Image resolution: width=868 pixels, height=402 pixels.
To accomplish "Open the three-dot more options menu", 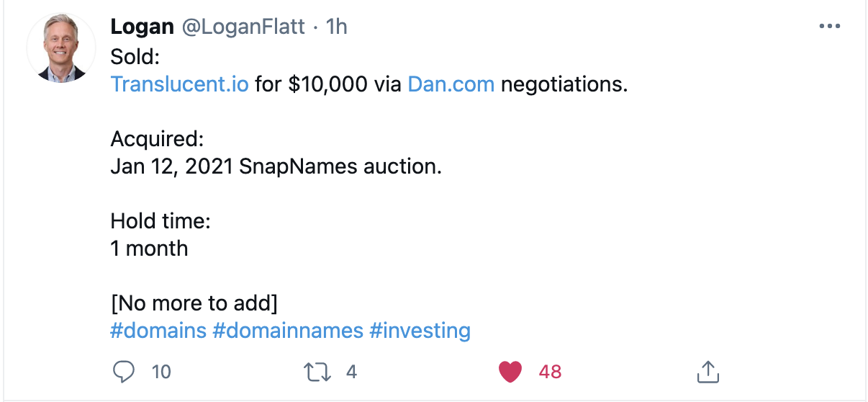I will [830, 27].
